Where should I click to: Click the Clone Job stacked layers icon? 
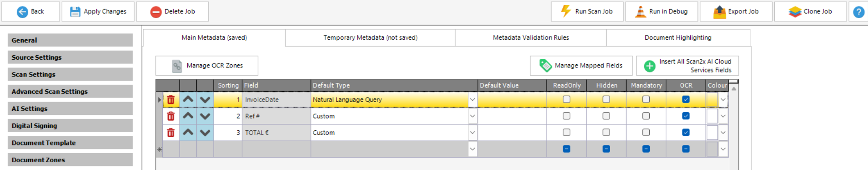(795, 11)
